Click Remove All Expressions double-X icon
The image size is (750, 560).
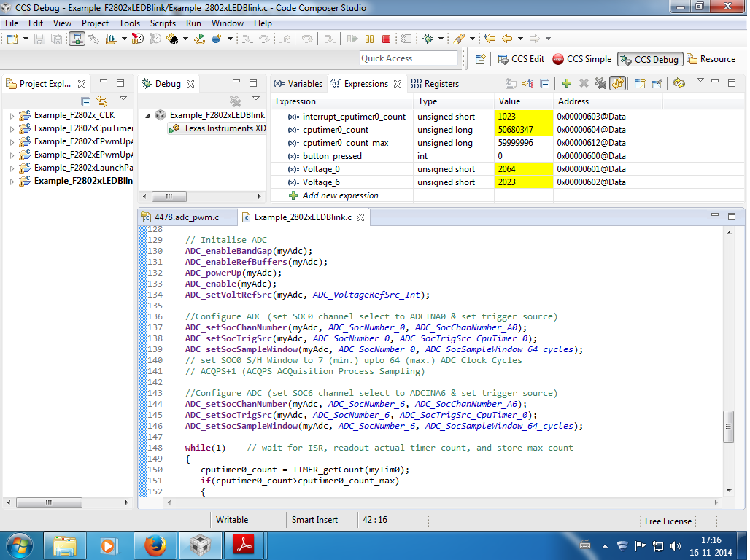click(x=600, y=84)
